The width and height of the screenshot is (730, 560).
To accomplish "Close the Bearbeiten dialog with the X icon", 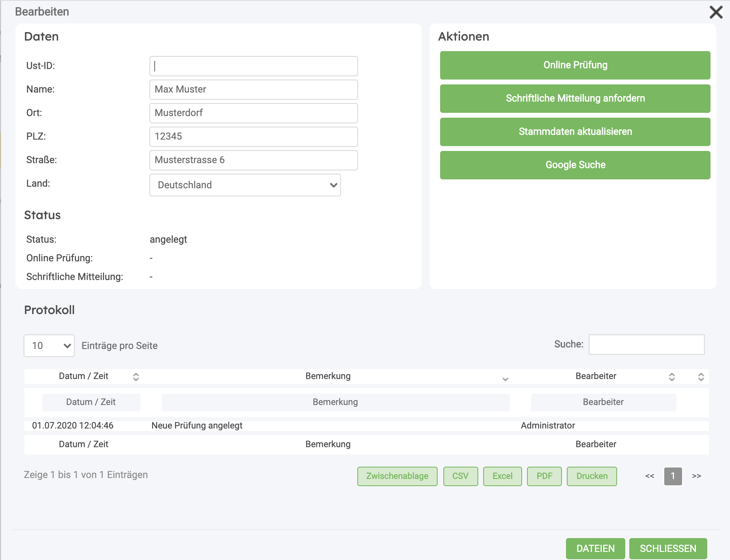I will click(x=716, y=12).
